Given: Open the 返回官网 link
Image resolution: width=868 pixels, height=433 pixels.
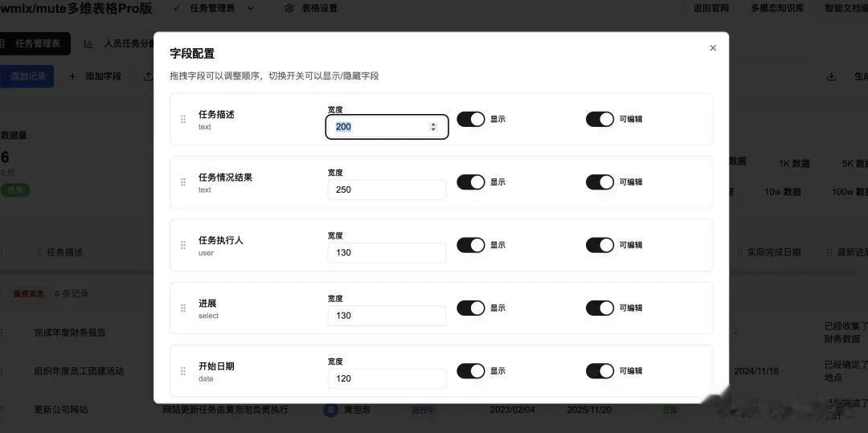Looking at the screenshot, I should [x=711, y=8].
